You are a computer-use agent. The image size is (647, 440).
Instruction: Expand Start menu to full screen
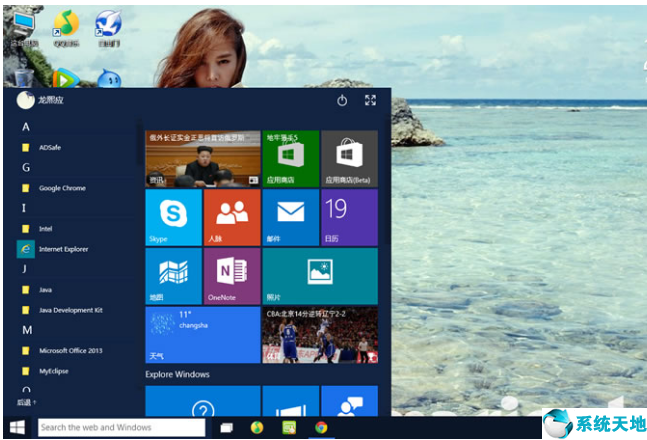point(370,100)
